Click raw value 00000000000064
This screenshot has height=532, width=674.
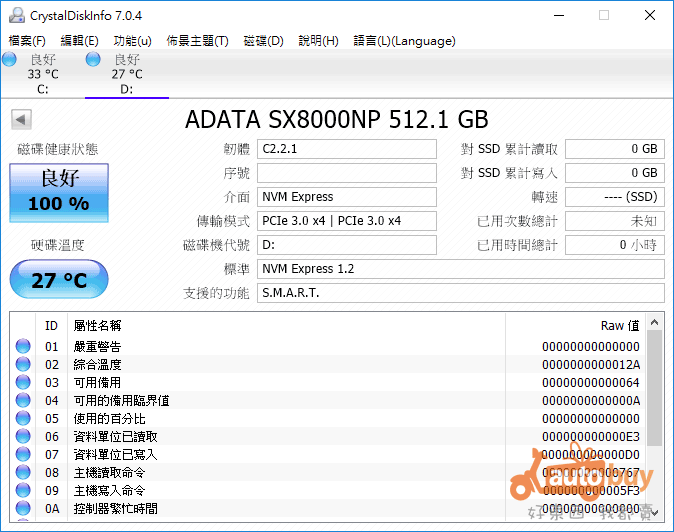click(591, 383)
